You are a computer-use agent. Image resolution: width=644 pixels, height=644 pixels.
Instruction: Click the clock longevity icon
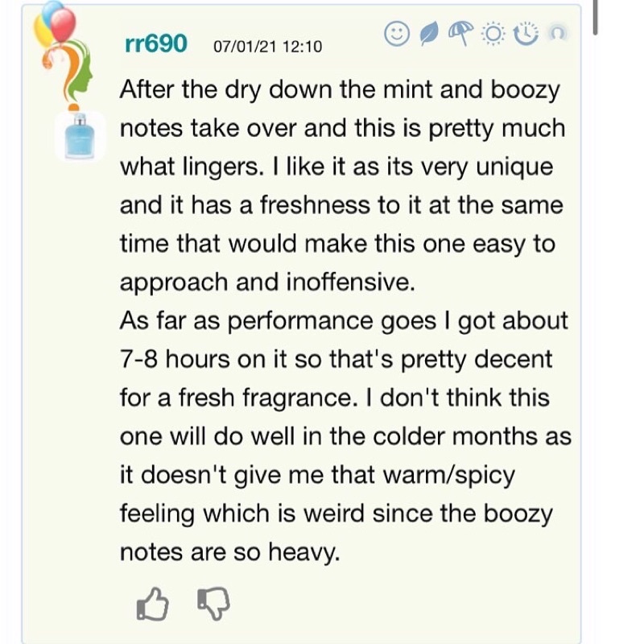(x=526, y=34)
